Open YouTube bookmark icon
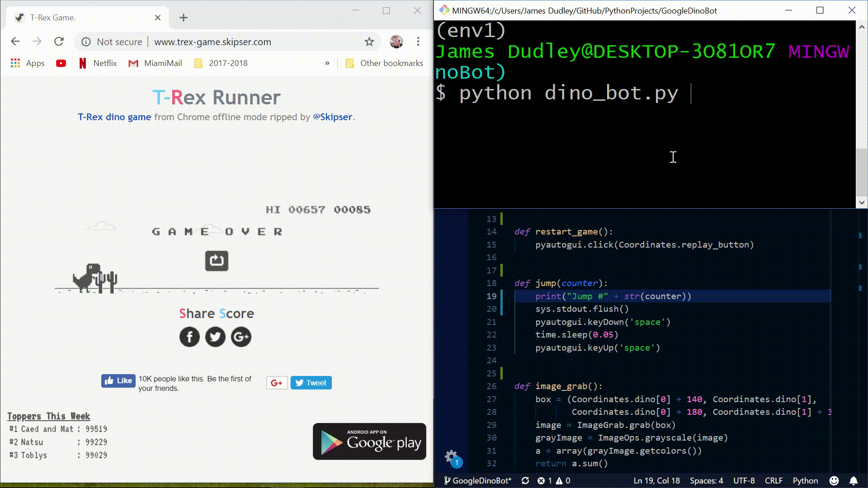868x488 pixels. pos(61,63)
